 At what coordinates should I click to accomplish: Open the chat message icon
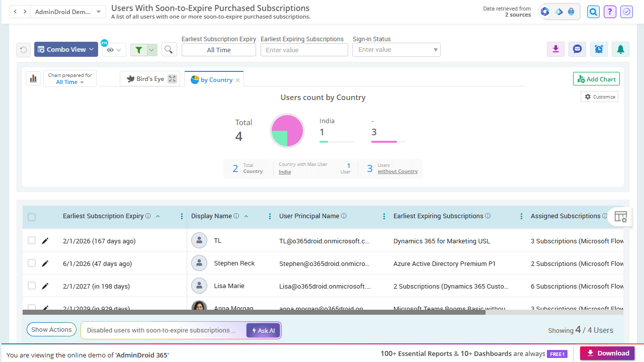577,49
